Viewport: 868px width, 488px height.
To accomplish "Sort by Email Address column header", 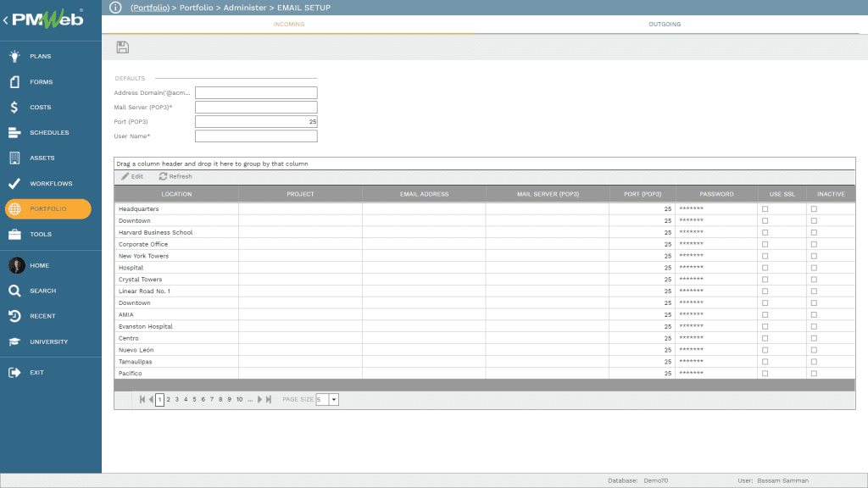I will 424,194.
